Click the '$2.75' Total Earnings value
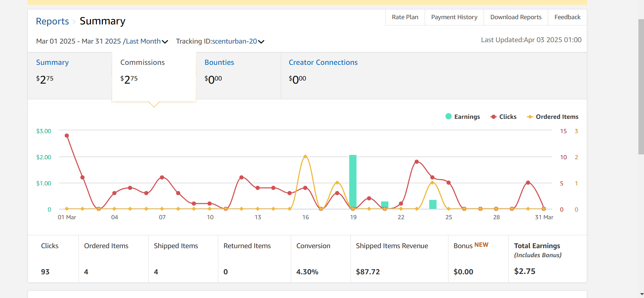Image resolution: width=644 pixels, height=298 pixels. pos(525,271)
